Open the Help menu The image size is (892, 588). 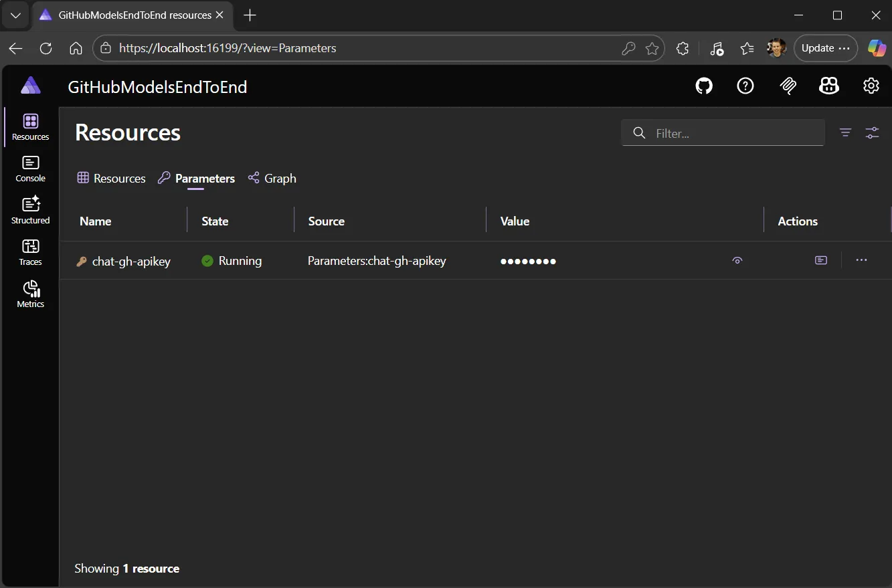[745, 86]
